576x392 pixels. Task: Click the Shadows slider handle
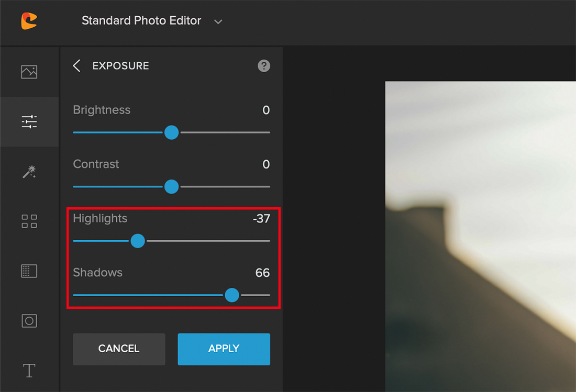pyautogui.click(x=232, y=295)
